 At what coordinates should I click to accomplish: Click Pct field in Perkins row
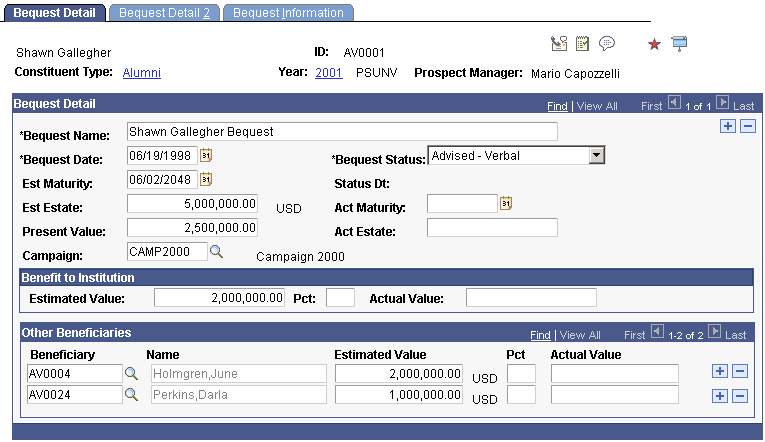tap(522, 395)
